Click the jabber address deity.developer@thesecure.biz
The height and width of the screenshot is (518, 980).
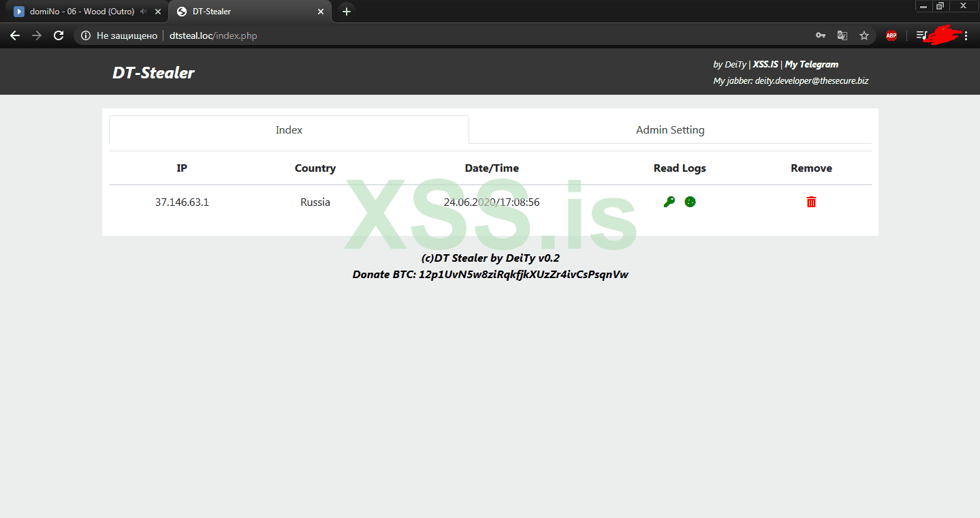[812, 80]
